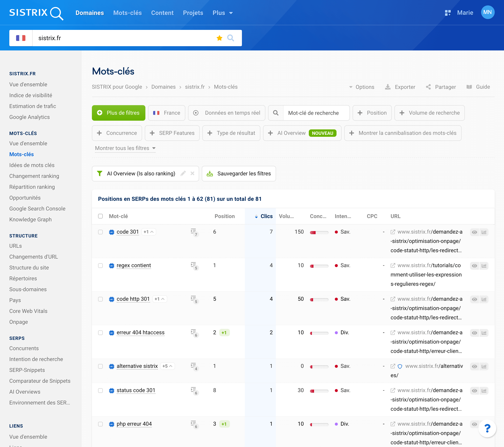Viewport: 504px width, 447px height.
Task: Open the MN user avatar menu
Action: (488, 12)
